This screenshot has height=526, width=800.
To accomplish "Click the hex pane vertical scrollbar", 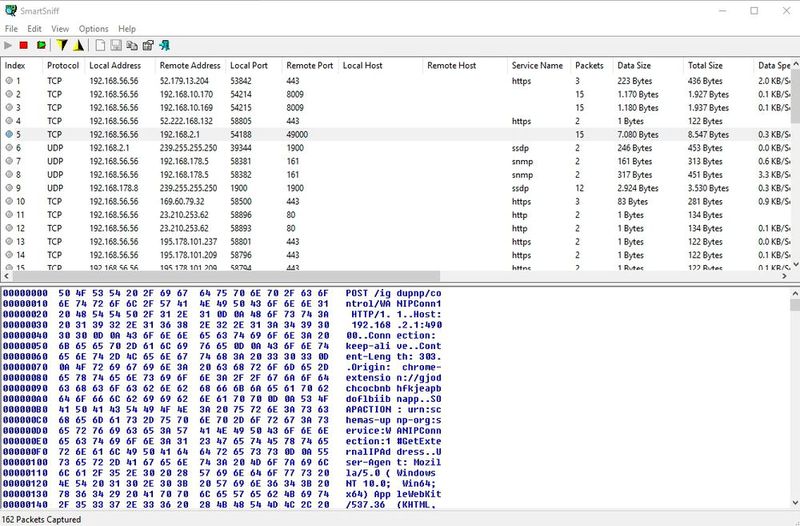I will click(x=794, y=400).
